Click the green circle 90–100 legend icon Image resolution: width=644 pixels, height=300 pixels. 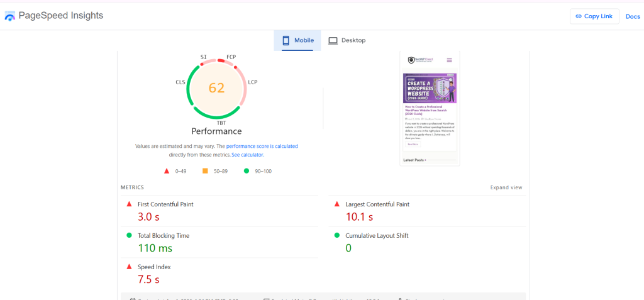pyautogui.click(x=247, y=171)
